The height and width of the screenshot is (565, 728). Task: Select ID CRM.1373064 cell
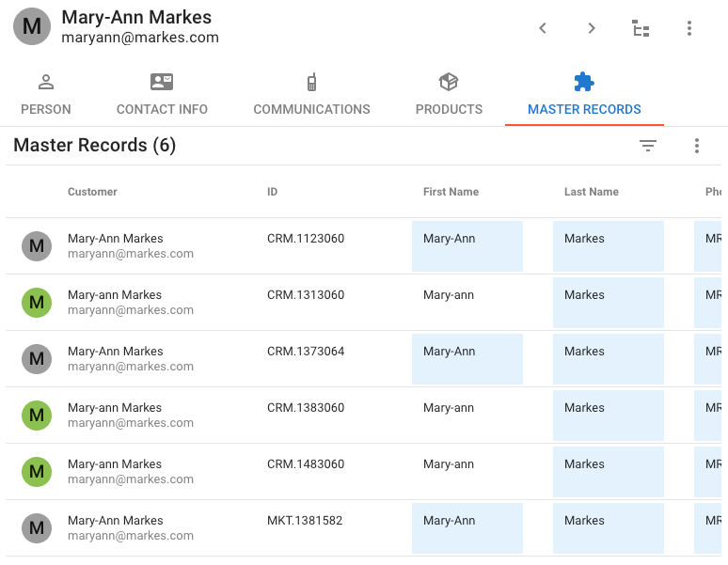pos(306,352)
